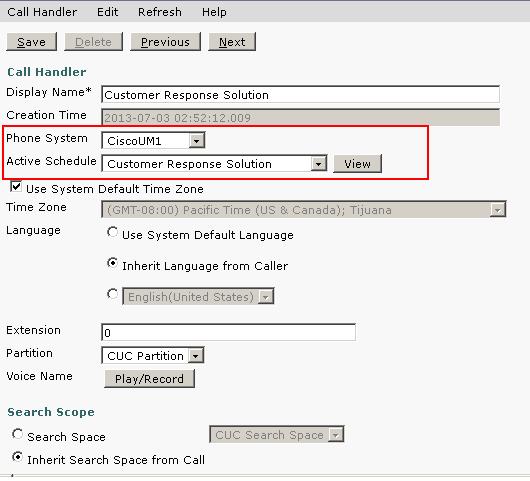Click the Search Scope section heading
Screen dimensions: 530x481
tap(51, 412)
